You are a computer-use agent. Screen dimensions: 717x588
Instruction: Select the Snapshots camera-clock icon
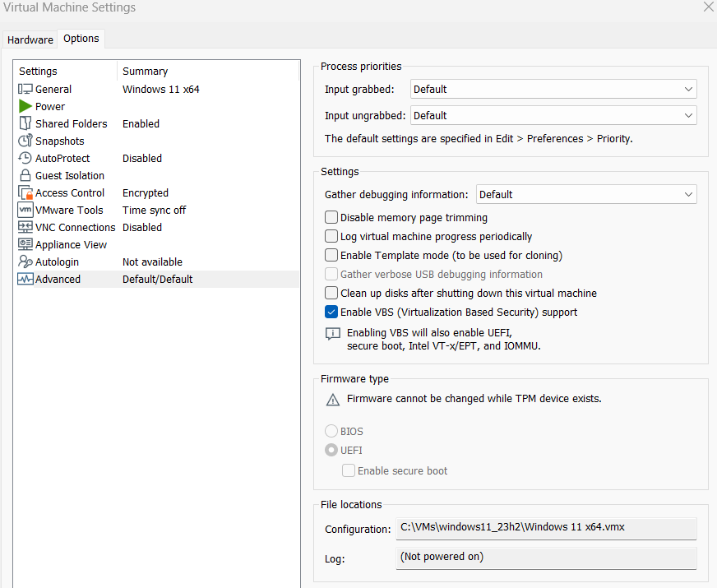coord(25,141)
